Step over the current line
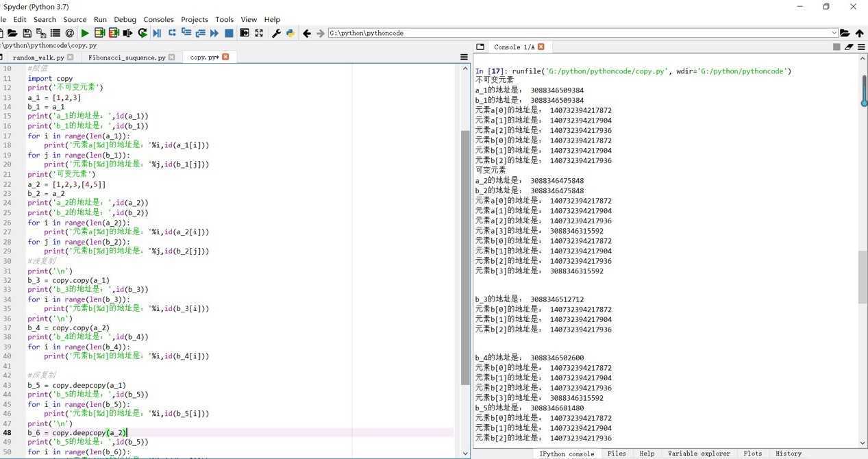 click(172, 33)
